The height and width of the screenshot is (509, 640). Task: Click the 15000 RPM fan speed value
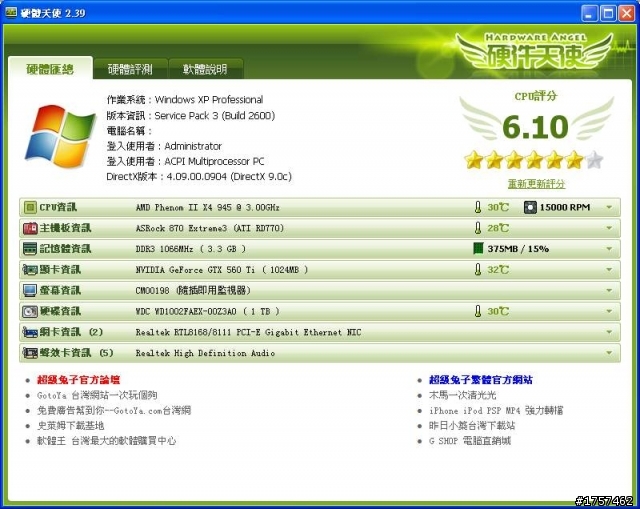[565, 207]
